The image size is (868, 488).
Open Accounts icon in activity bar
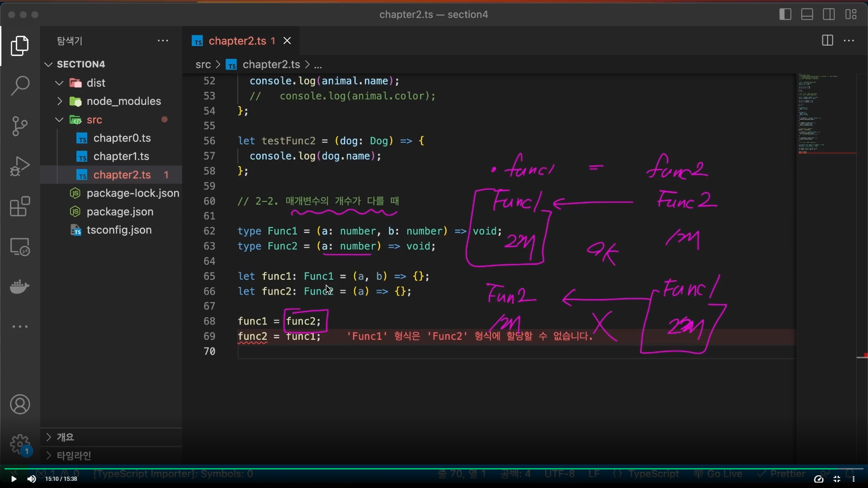click(x=20, y=404)
